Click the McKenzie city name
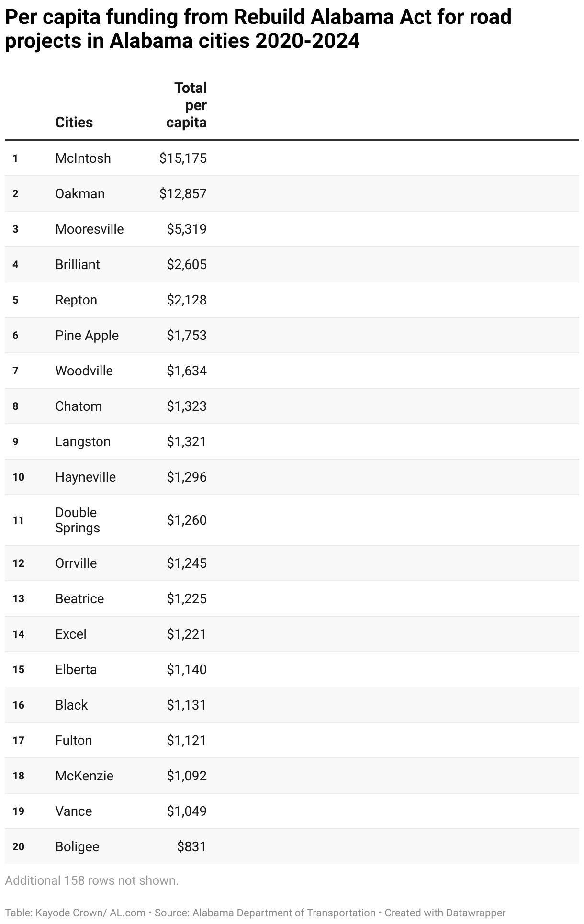The width and height of the screenshot is (584, 924). (x=84, y=776)
